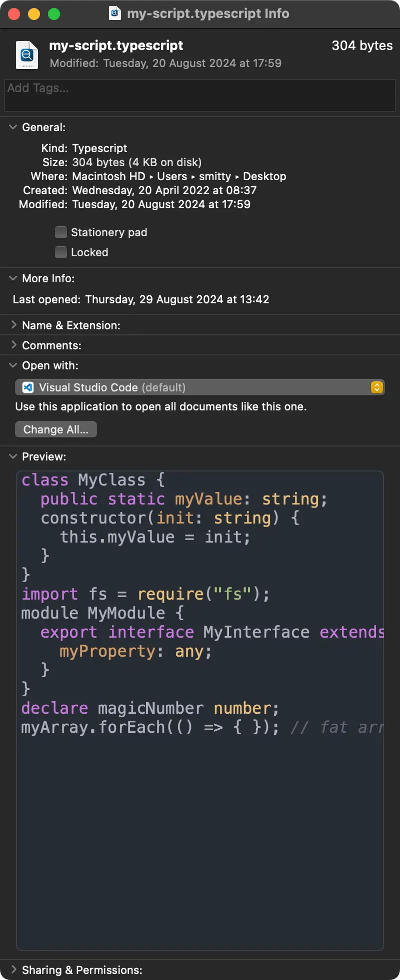400x980 pixels.
Task: Enable the Stationery pad checkbox
Action: click(x=61, y=232)
